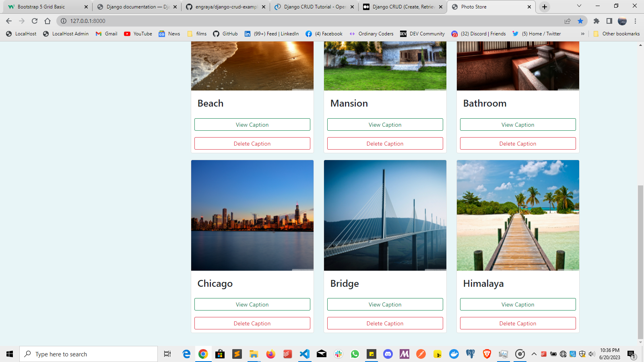Screen dimensions: 644x362
Task: Delete Caption for the Bridge photo
Action: [x=385, y=323]
